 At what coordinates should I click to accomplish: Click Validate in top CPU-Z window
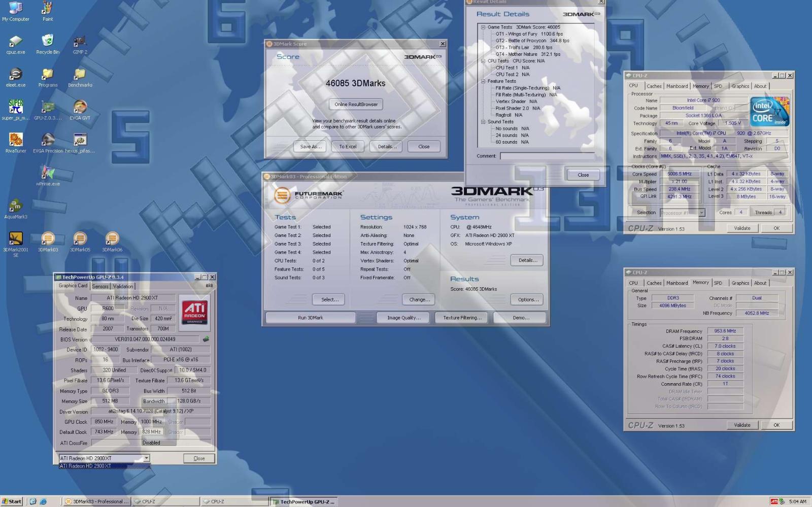click(x=742, y=228)
